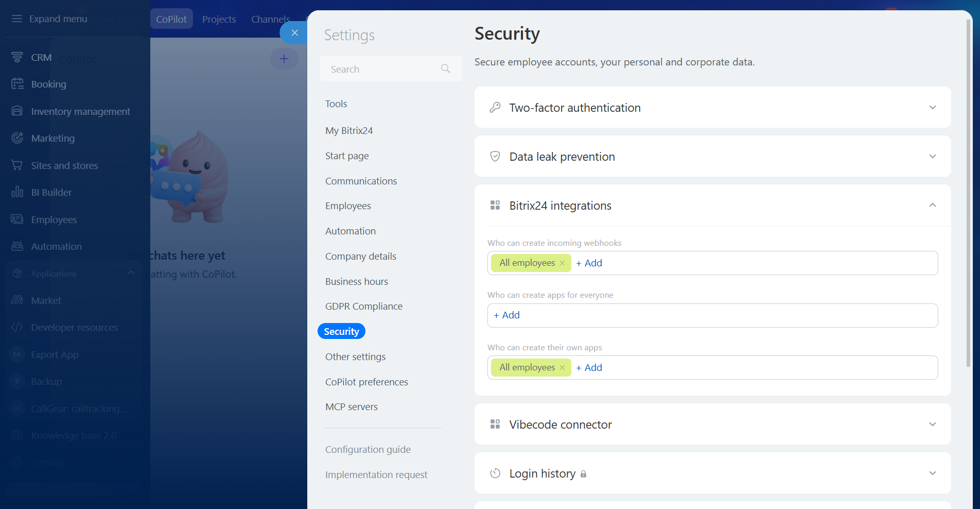Remove All employees from own apps permission
Screen dimensions: 980x509
click(562, 367)
